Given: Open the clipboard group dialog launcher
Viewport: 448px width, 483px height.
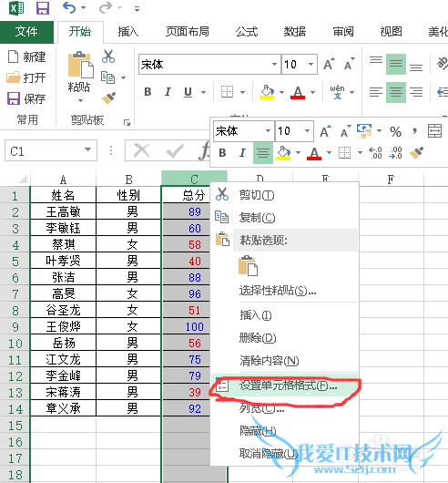Looking at the screenshot, I should 127,122.
